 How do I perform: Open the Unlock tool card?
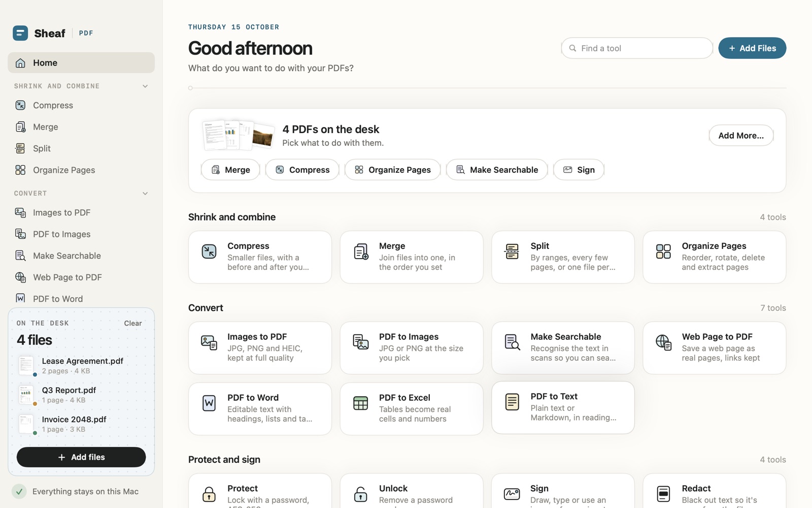412,491
